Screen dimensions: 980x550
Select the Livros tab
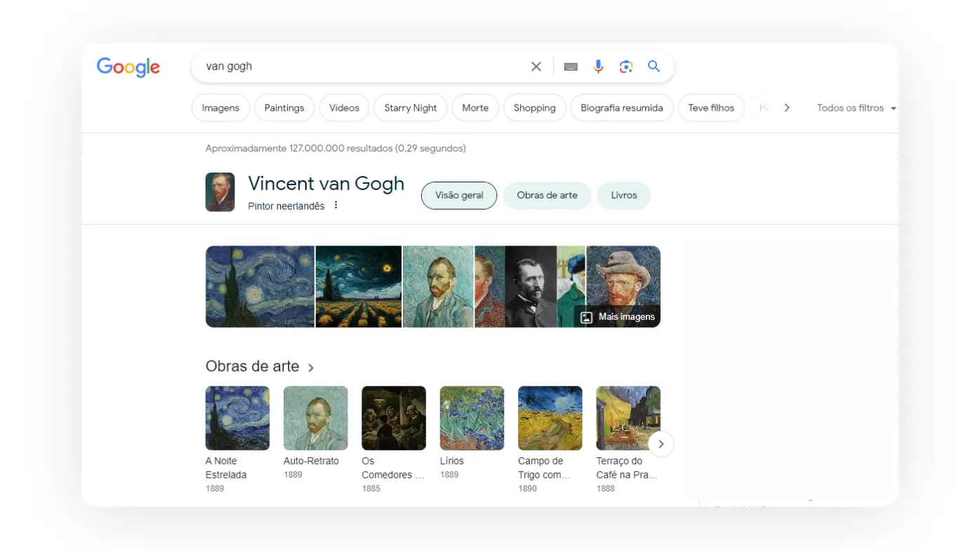pos(623,196)
